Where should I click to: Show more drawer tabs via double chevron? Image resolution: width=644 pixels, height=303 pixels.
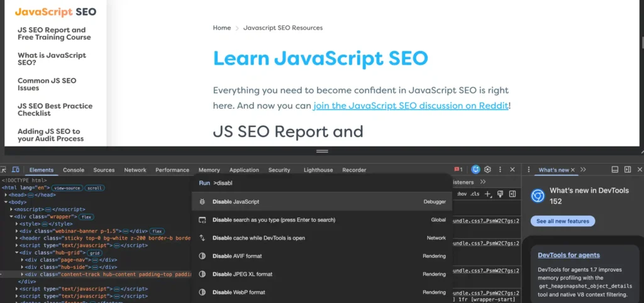[x=583, y=169]
